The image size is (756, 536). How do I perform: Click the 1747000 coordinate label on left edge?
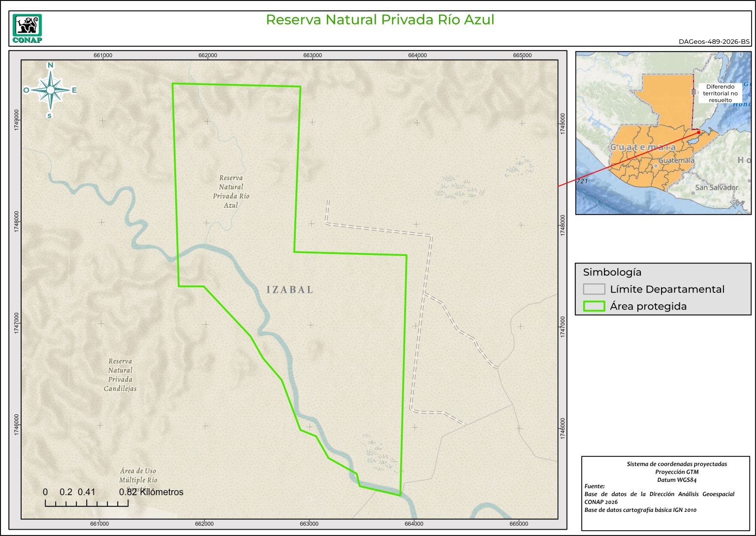[17, 323]
